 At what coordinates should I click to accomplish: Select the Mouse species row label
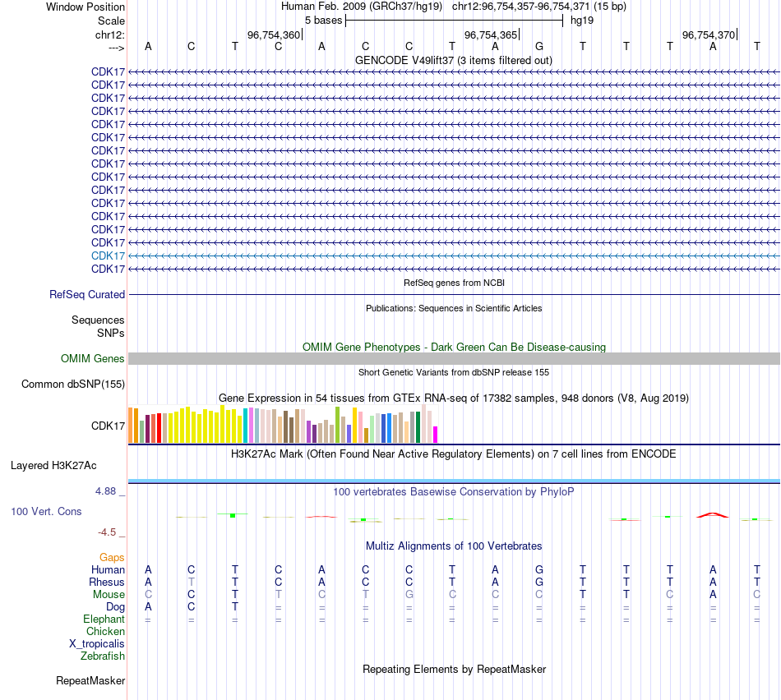(109, 595)
